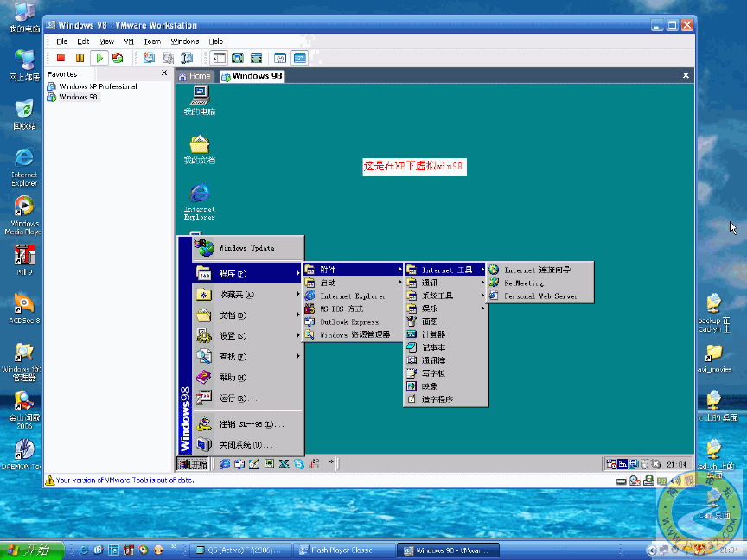Close the Favorites sidebar panel
This screenshot has height=560, width=747.
tap(164, 73)
